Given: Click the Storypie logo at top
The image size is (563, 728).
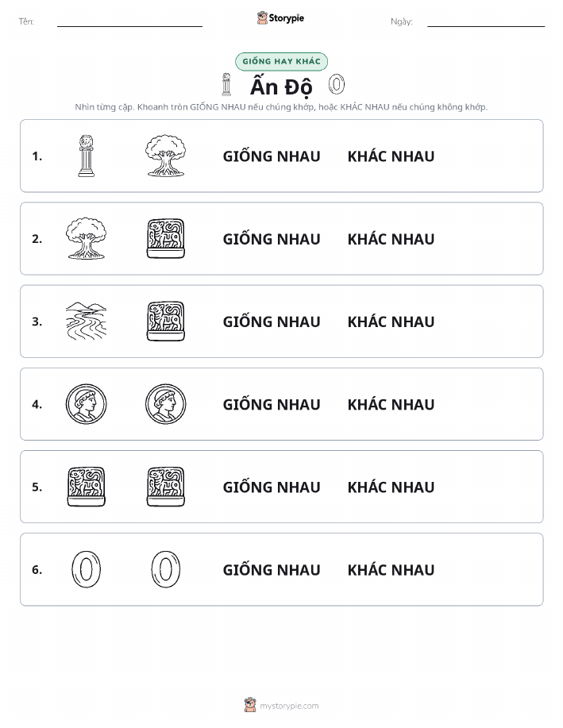Looking at the screenshot, I should point(280,18).
